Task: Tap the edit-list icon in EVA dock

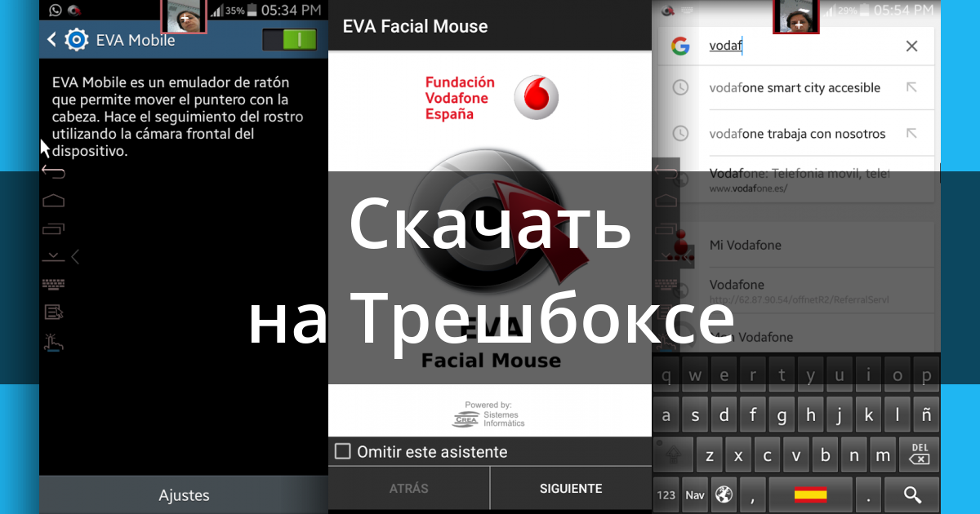Action: (x=53, y=312)
